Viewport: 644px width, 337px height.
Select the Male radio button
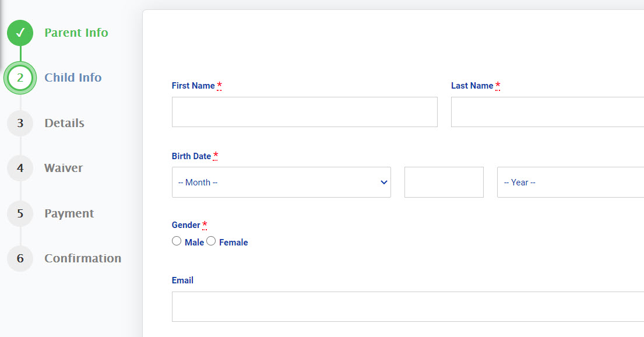click(x=177, y=241)
